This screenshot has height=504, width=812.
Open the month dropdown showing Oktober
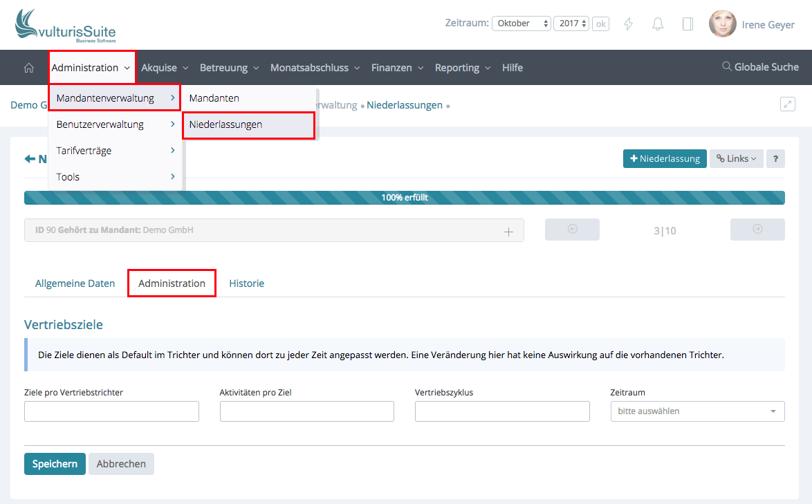521,24
